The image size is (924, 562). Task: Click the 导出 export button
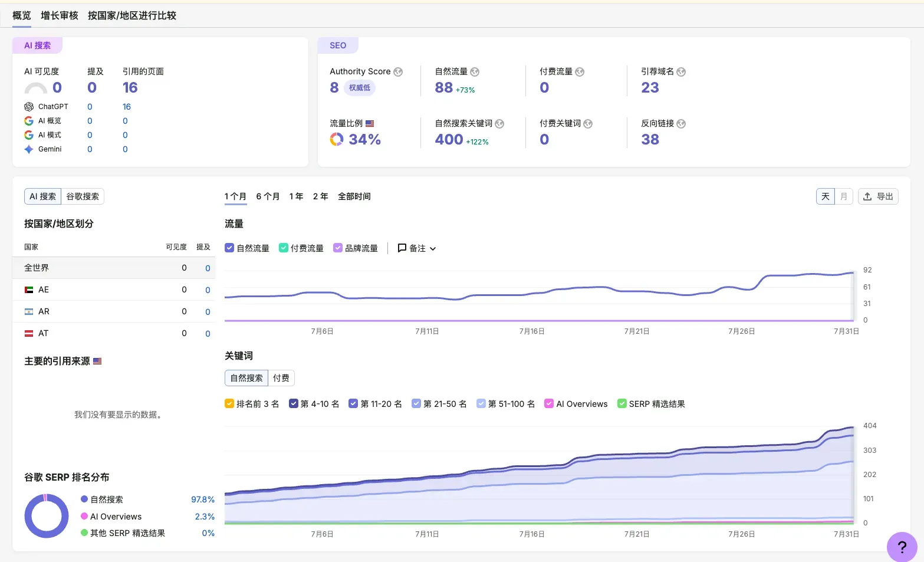tap(878, 196)
